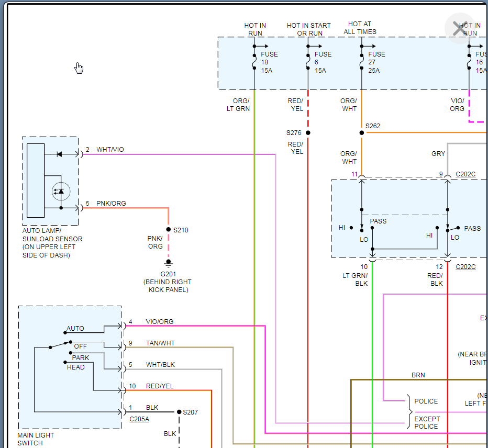Click the G201 ground symbol

tap(168, 263)
